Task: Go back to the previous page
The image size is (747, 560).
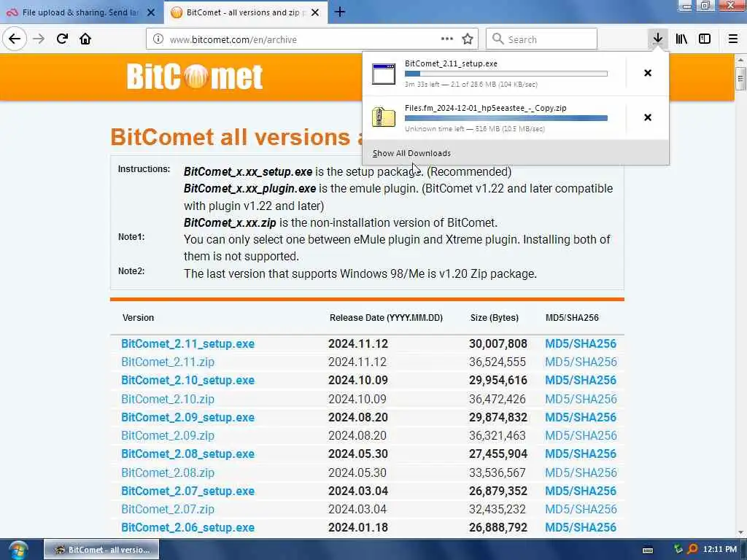Action: click(x=15, y=39)
